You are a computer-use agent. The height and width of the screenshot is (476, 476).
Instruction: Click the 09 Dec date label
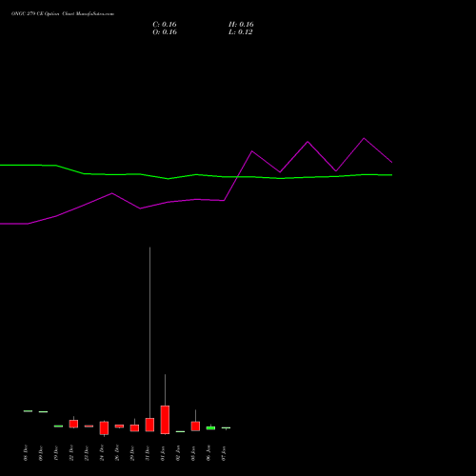click(x=41, y=453)
